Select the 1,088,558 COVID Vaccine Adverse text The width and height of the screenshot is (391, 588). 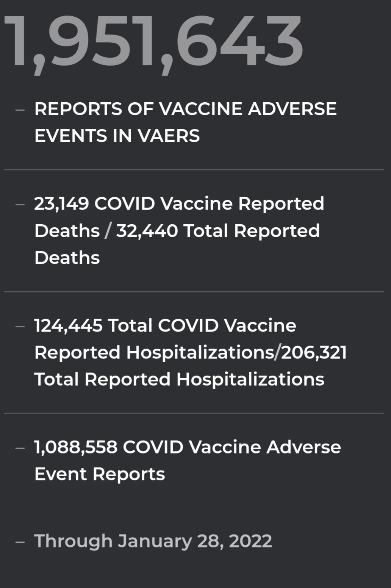coord(188,447)
